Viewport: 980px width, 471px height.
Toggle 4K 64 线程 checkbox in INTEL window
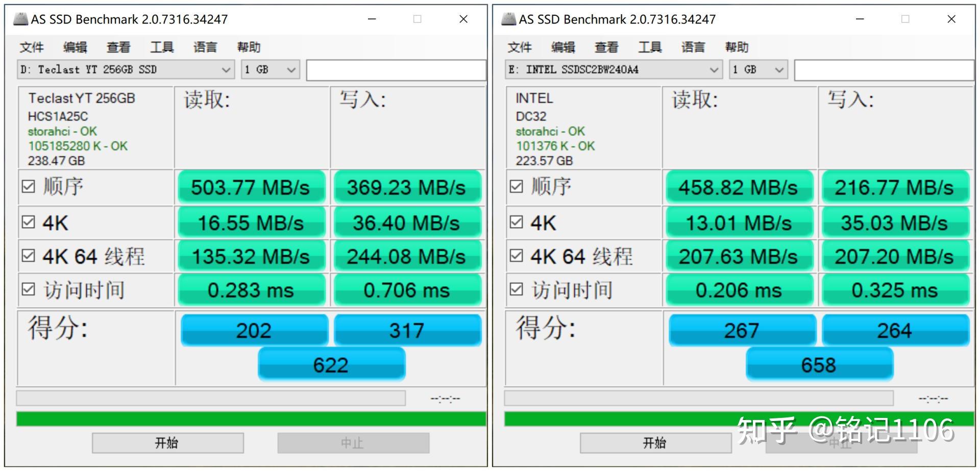[x=516, y=256]
